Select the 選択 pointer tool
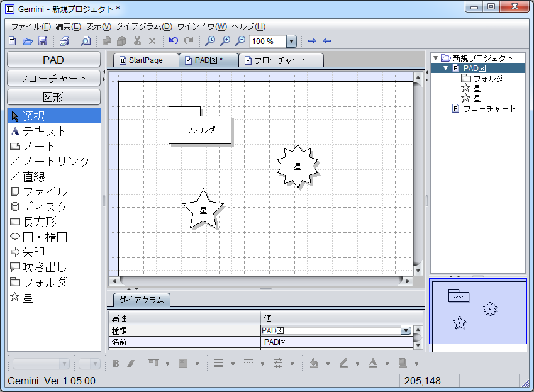 click(x=54, y=116)
